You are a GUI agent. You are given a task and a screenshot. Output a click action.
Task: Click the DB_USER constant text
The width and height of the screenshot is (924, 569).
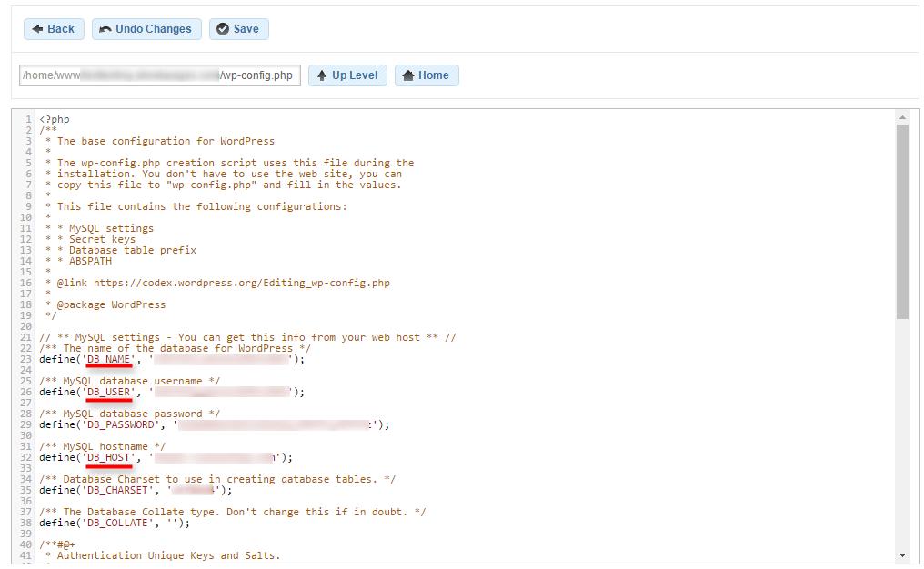pyautogui.click(x=109, y=392)
